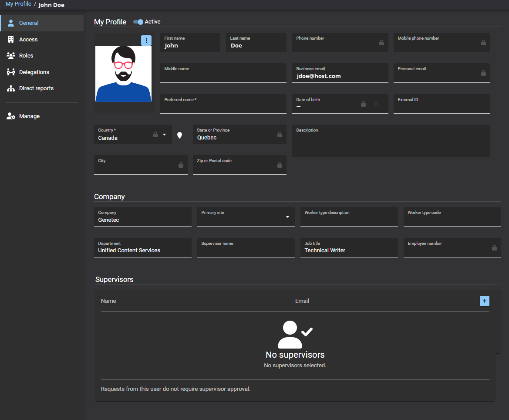
Task: Click the Description text area
Action: (x=391, y=141)
